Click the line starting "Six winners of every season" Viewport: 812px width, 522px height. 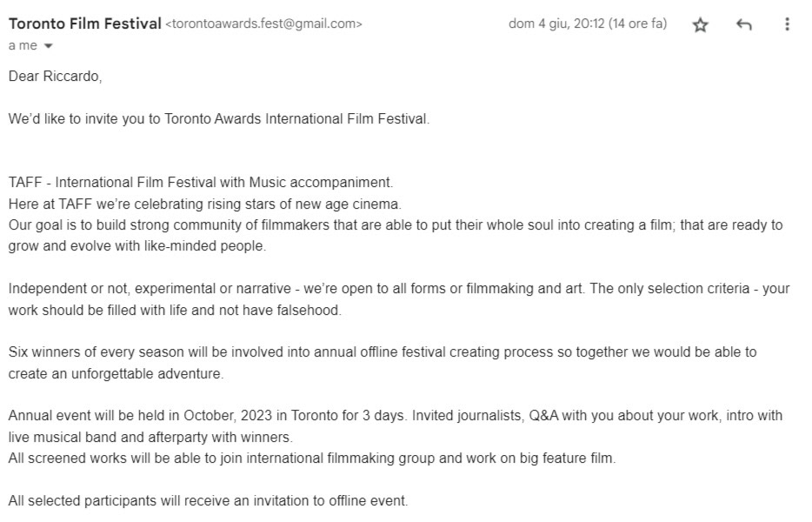coord(383,352)
